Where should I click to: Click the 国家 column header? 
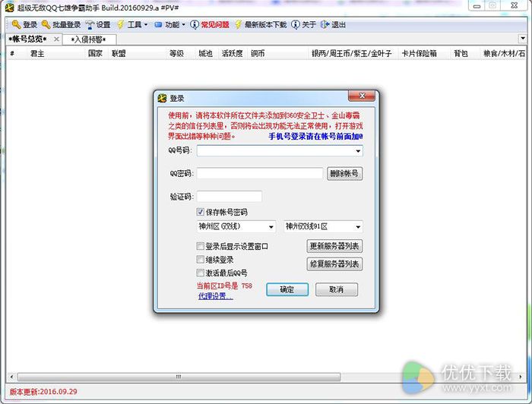click(x=95, y=53)
